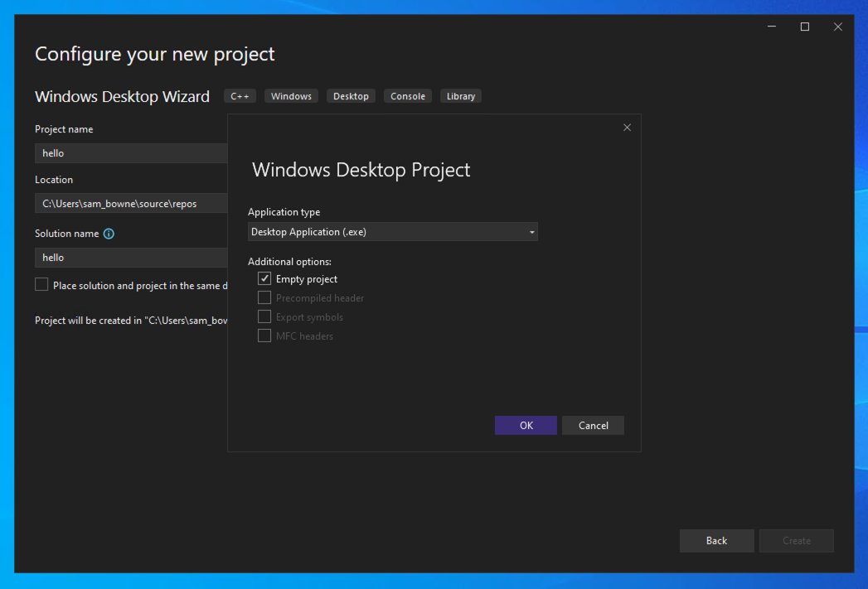
Task: Close the Configure your new project window
Action: (x=838, y=27)
